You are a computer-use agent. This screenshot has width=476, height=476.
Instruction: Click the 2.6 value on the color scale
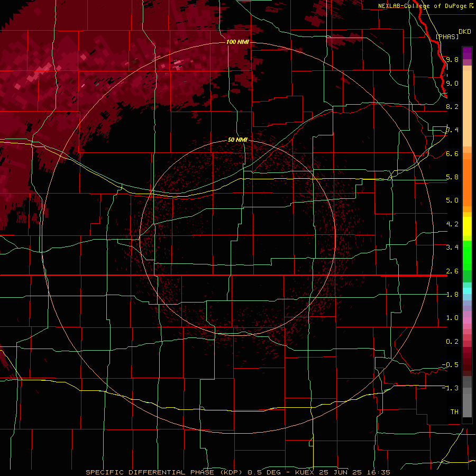[x=452, y=271]
